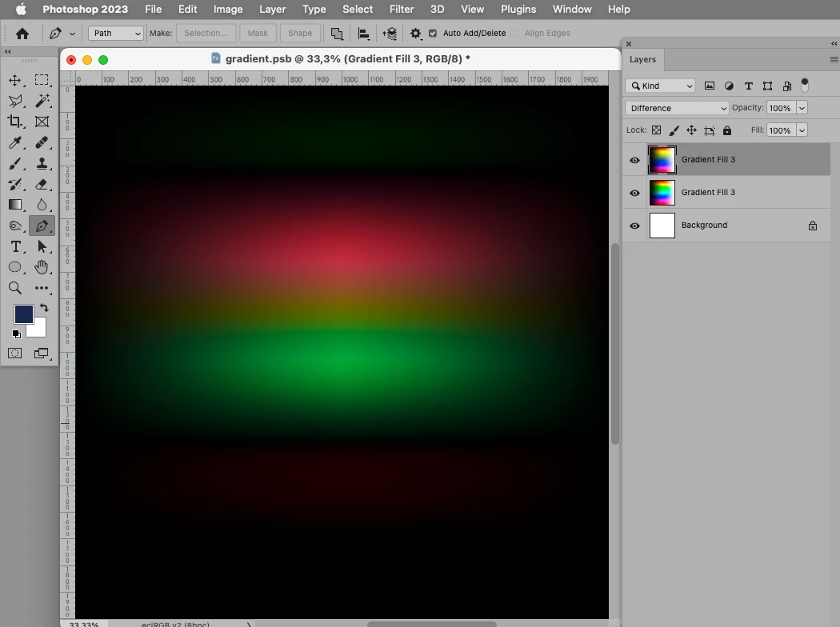Viewport: 840px width, 627px height.
Task: Open the Layers panel options menu
Action: pos(834,59)
